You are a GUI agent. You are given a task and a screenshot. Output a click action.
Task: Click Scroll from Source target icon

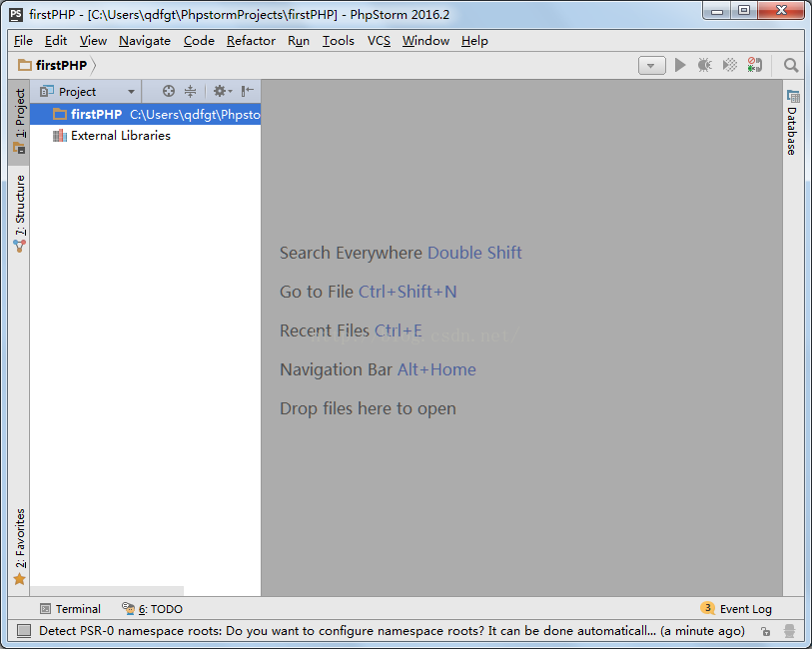pyautogui.click(x=169, y=92)
